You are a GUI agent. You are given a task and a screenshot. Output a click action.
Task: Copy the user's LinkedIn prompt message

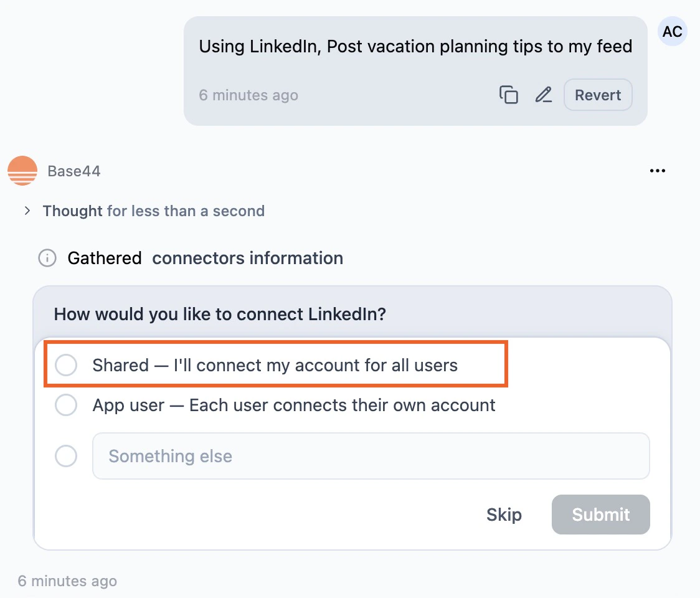509,95
